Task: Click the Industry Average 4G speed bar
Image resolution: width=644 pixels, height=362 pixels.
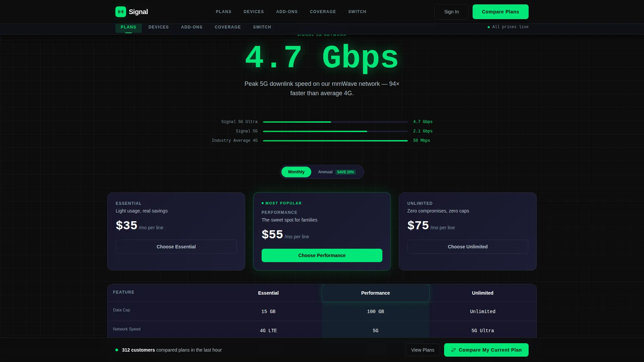Action: (335, 141)
